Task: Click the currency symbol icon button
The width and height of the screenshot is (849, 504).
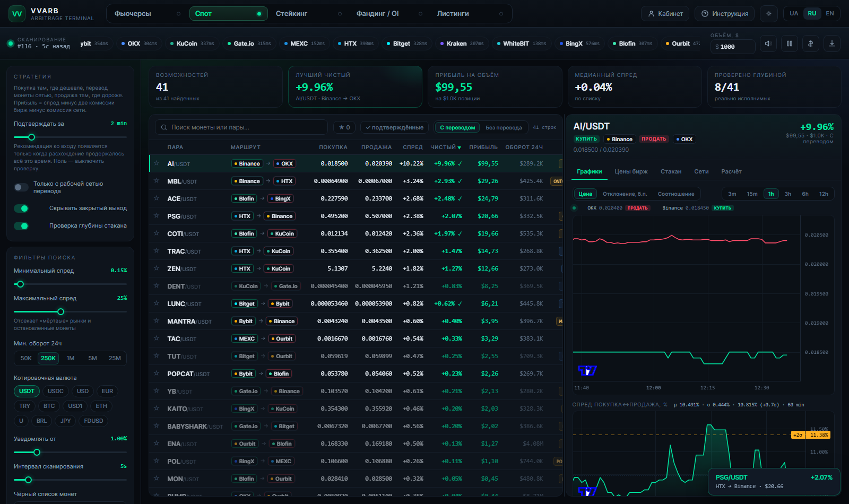Action: point(811,44)
